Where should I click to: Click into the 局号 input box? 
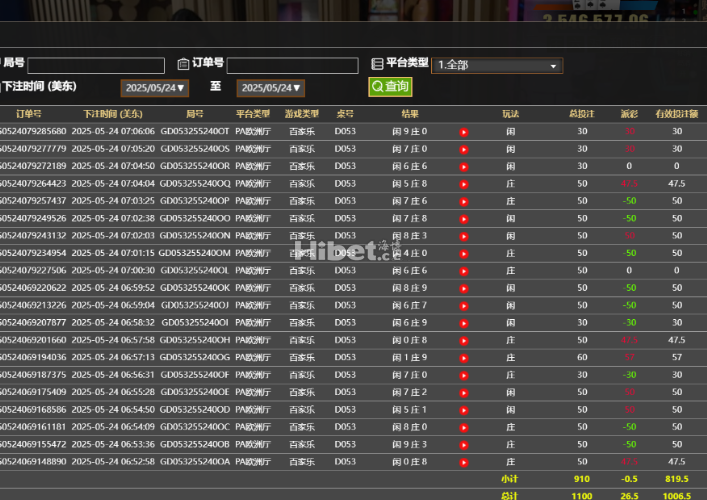(96, 66)
